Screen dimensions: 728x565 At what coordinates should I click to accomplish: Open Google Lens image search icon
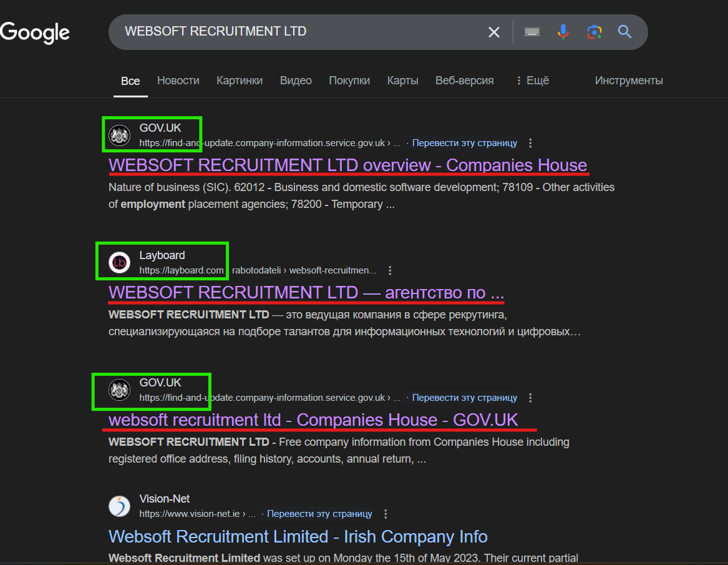(595, 32)
